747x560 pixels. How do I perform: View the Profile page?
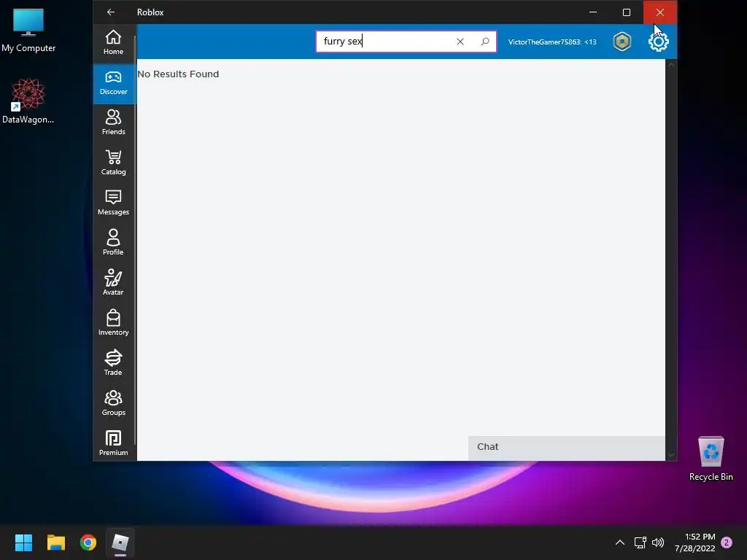click(113, 243)
